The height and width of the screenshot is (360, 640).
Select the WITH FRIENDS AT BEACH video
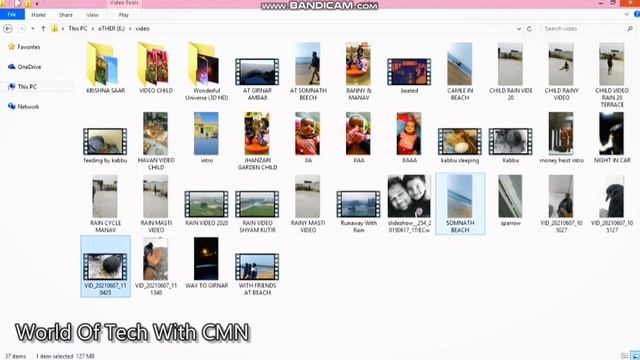click(x=257, y=274)
